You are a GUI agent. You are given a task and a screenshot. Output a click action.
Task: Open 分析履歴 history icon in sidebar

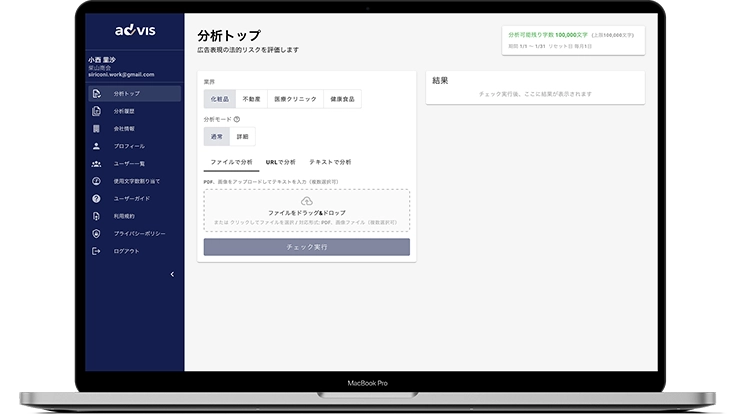pos(96,111)
